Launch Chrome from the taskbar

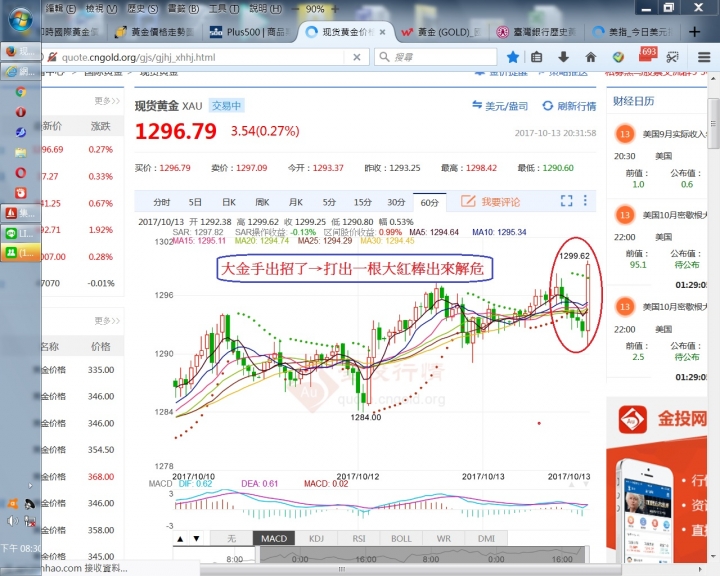(20, 92)
